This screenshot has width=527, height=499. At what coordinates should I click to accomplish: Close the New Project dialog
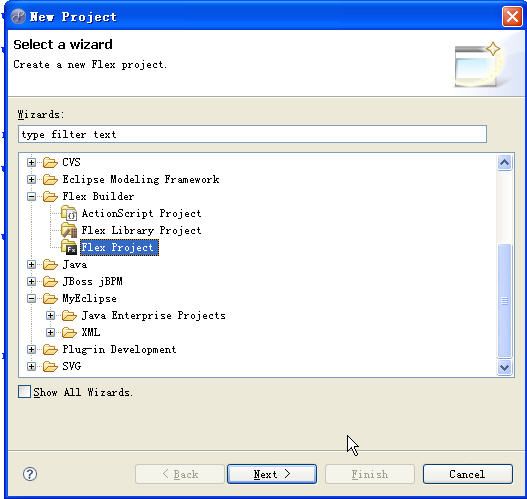tap(512, 16)
